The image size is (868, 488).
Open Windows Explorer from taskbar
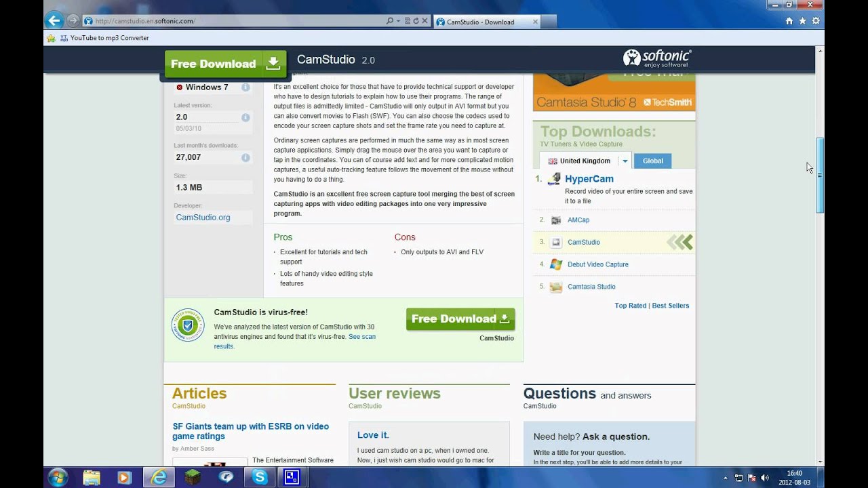pos(92,477)
